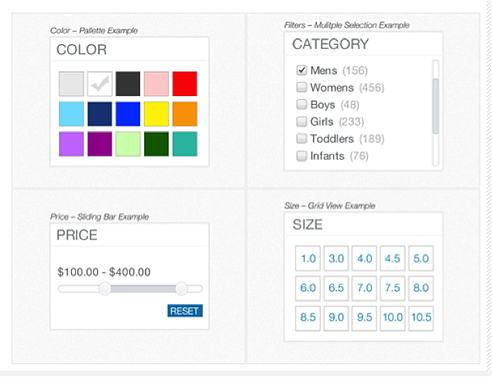
Task: Click the Toddlers count (189)
Action: tap(372, 139)
